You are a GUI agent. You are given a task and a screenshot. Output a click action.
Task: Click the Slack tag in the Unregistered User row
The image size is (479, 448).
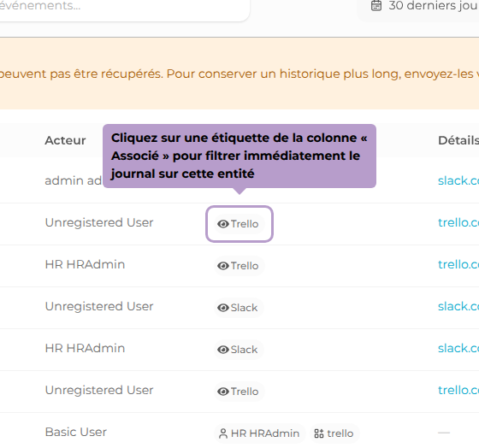239,308
